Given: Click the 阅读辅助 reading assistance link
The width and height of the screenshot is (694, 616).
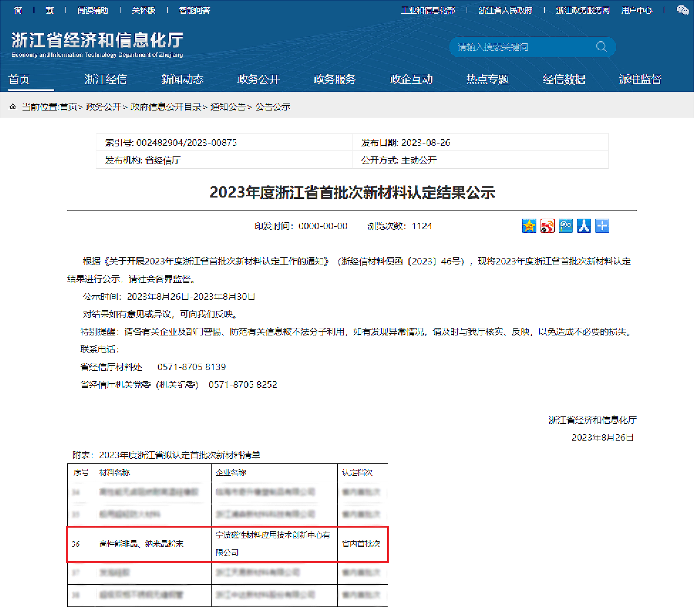Looking at the screenshot, I should (93, 10).
